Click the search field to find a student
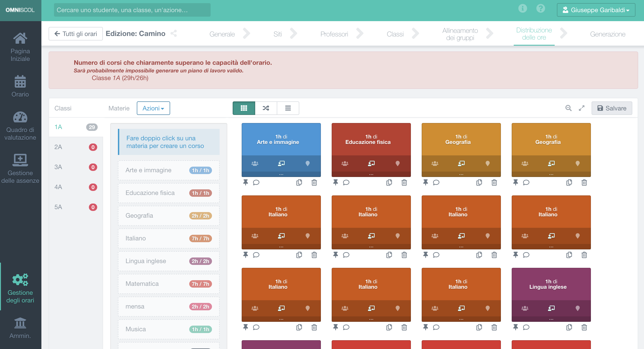The width and height of the screenshot is (644, 349). [x=132, y=10]
